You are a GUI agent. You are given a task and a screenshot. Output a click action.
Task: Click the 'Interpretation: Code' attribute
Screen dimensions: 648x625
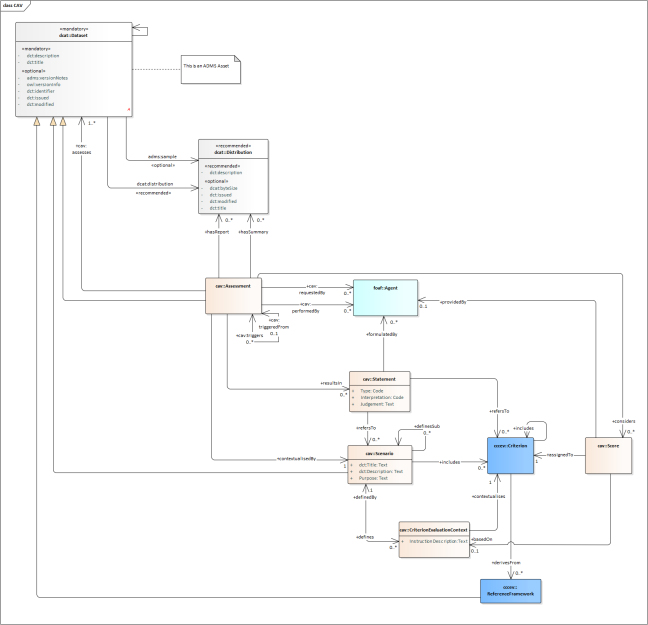pos(382,397)
